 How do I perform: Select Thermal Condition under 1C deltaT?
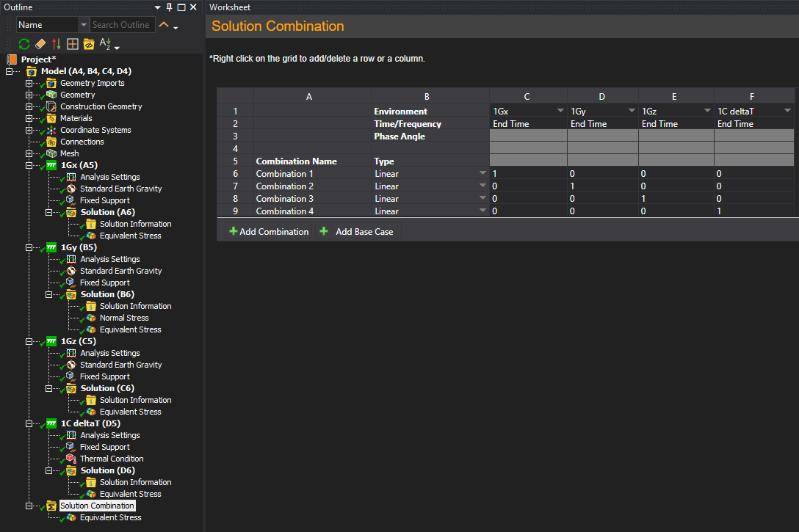point(112,459)
